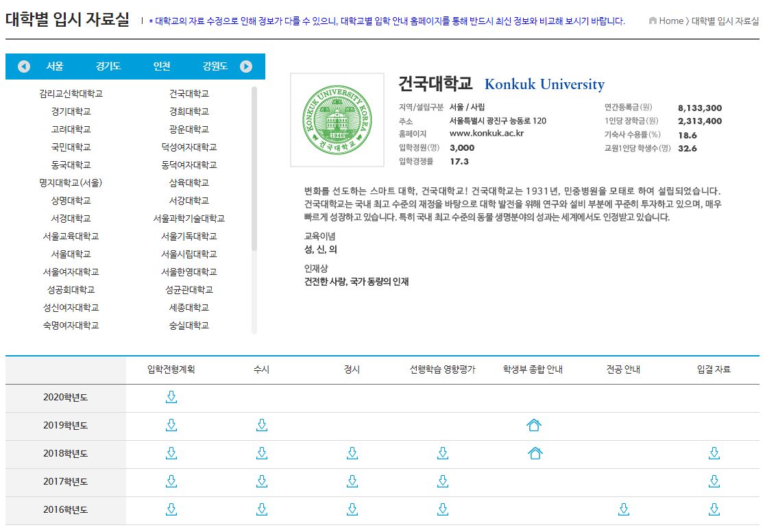This screenshot has width=765, height=532.
Task: Open 성균관대학교 in university list
Action: point(189,290)
